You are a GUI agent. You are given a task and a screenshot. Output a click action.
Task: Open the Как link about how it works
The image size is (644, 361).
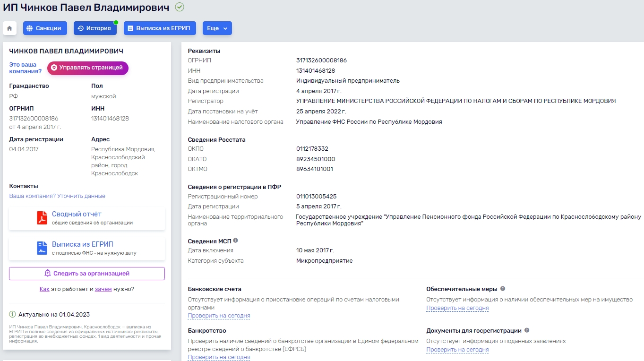click(44, 289)
